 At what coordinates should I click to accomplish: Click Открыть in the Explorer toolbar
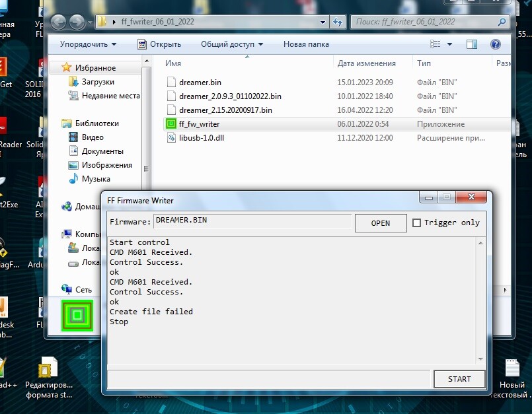[159, 44]
